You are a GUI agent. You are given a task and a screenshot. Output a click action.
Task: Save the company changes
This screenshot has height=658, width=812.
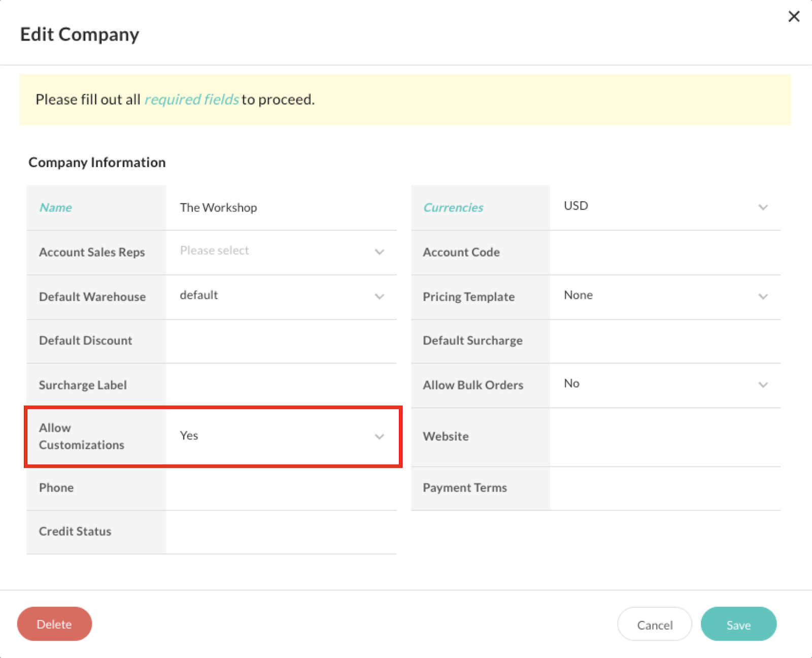coord(738,624)
